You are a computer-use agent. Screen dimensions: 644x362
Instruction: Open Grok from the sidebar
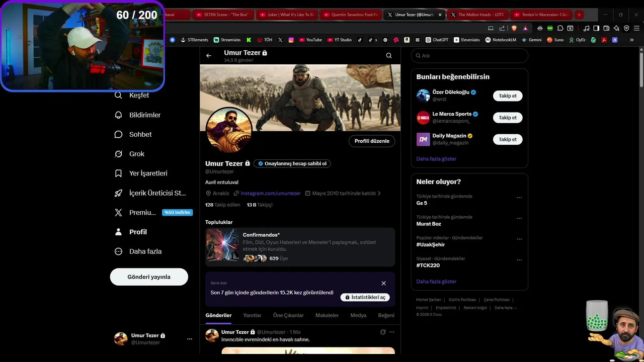click(x=130, y=154)
